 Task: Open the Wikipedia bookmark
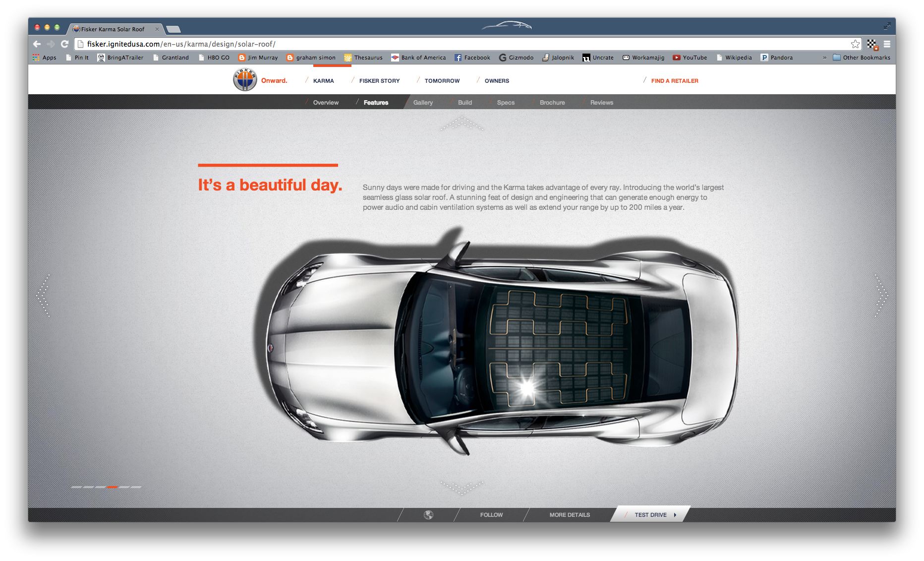(734, 58)
